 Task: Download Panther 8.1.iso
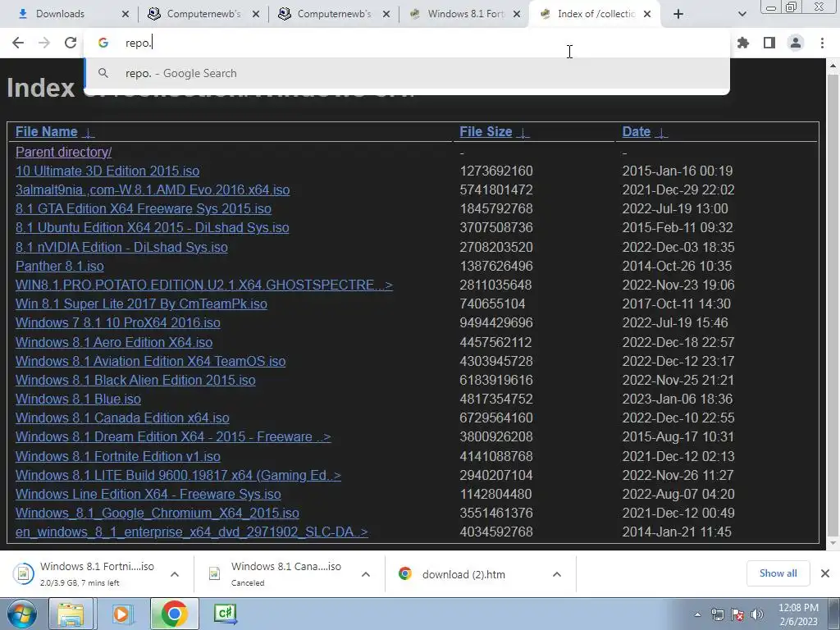click(x=59, y=267)
